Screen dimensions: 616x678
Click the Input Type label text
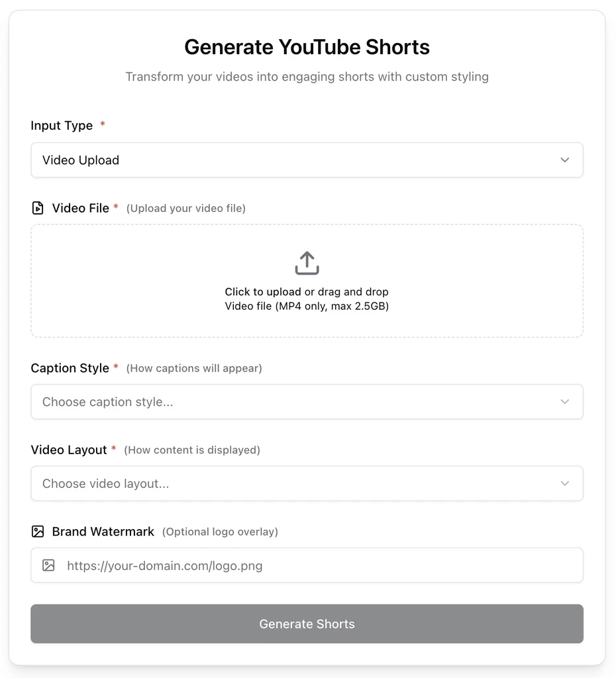pyautogui.click(x=62, y=126)
